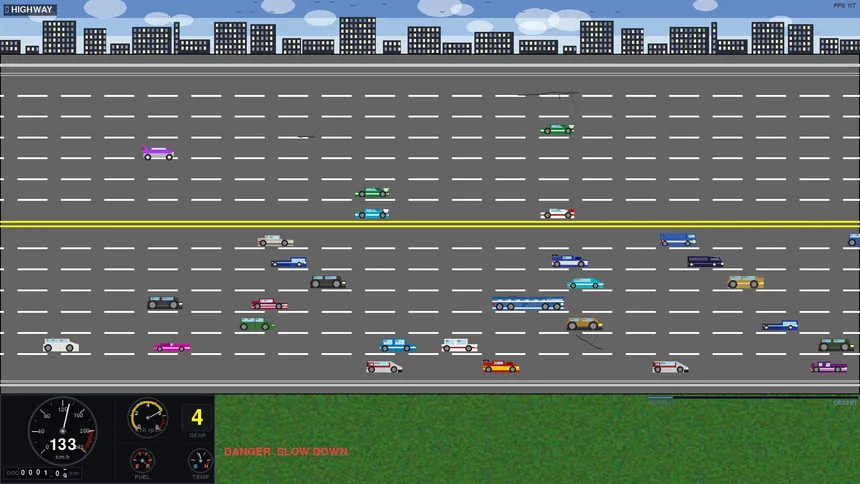The image size is (860, 484).
Task: Click the HIGHWAY label in the top-left corner
Action: click(x=29, y=10)
